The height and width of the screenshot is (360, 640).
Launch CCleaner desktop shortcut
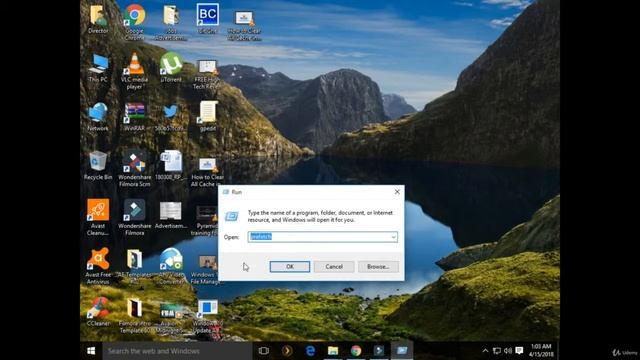(x=98, y=312)
